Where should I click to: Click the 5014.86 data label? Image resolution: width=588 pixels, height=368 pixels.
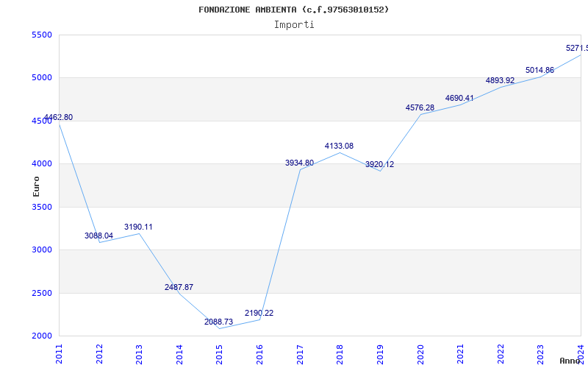click(x=539, y=71)
